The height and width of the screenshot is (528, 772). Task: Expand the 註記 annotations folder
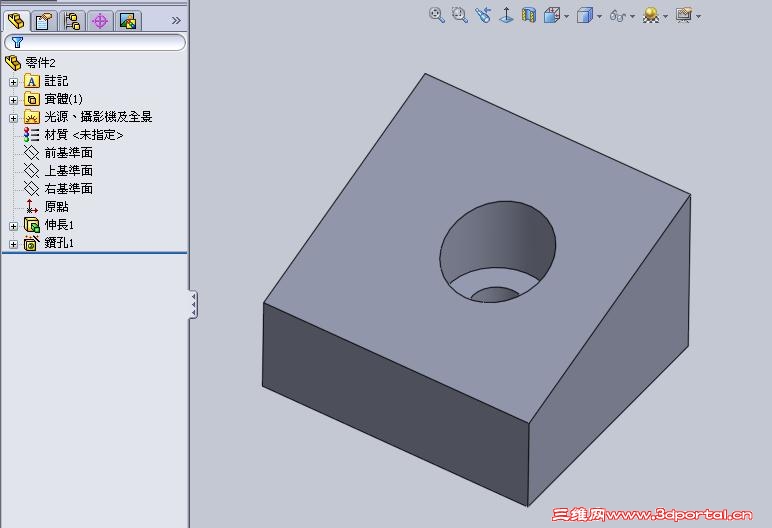13,82
